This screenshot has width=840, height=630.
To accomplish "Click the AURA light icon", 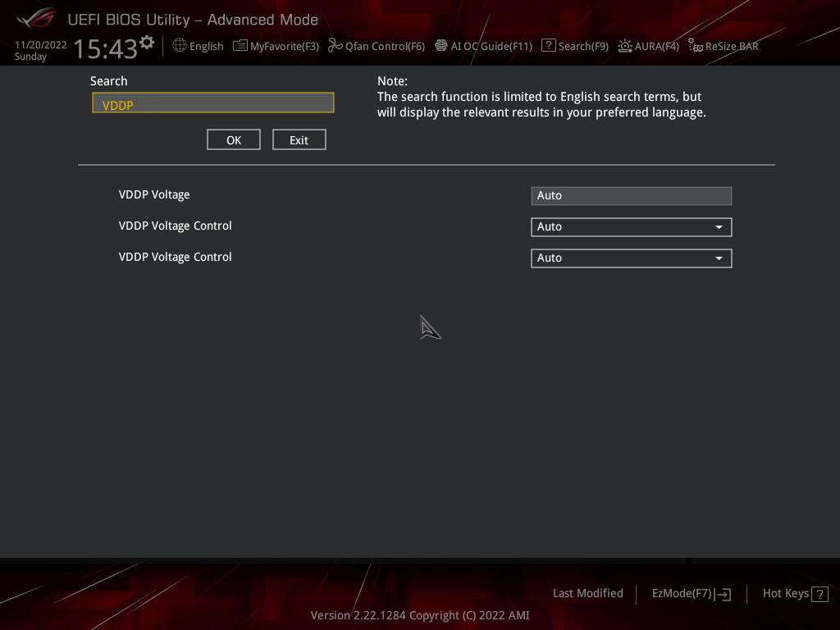I will click(624, 46).
